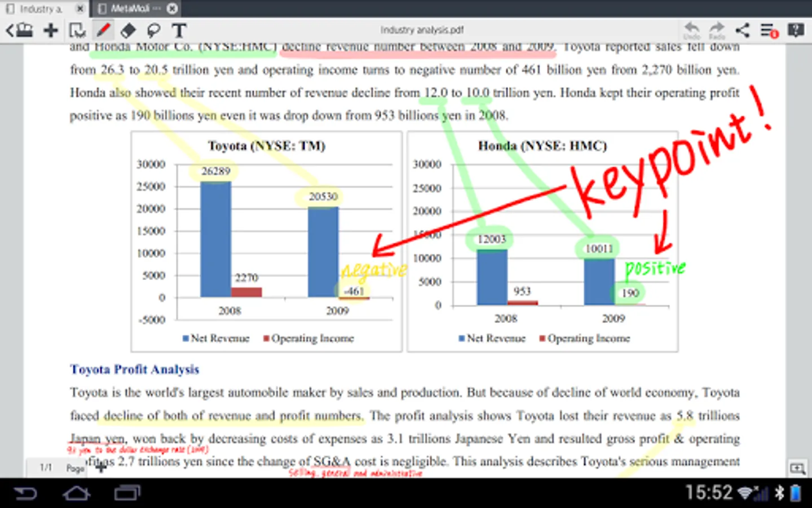Tap the Toyota (NYSE: TM) chart title

pyautogui.click(x=266, y=146)
